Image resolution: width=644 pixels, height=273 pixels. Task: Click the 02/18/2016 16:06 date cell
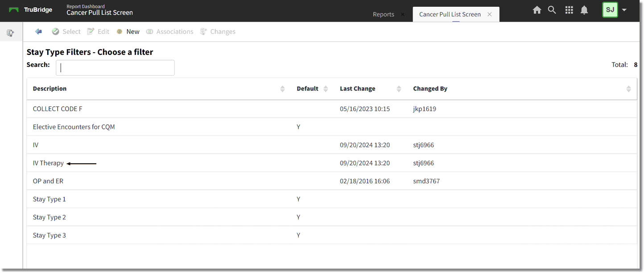pos(365,181)
